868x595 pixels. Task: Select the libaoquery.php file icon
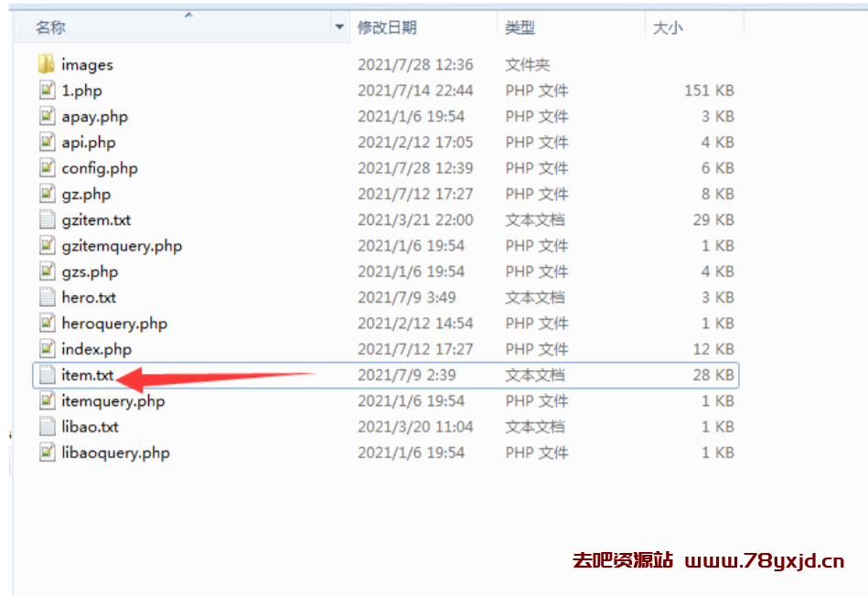coord(47,452)
